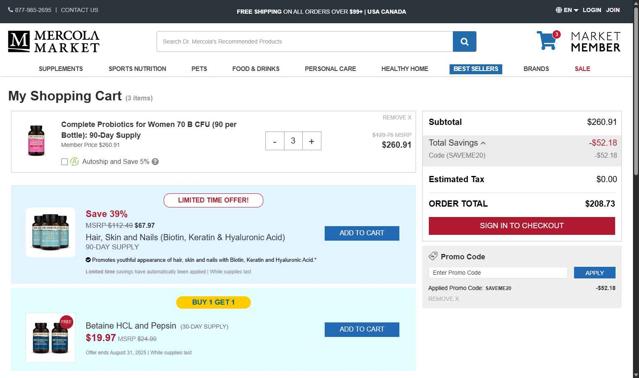The height and width of the screenshot is (378, 639).
Task: Click the Save 39% text
Action: click(x=106, y=214)
